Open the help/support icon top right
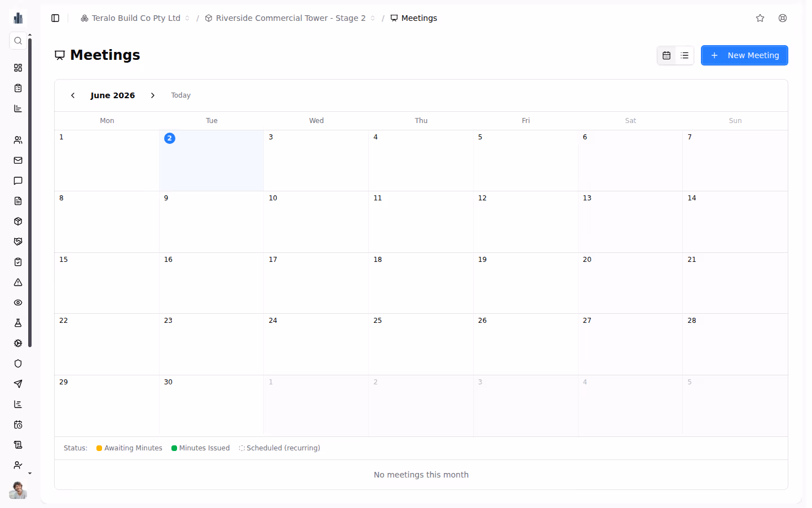 click(x=783, y=18)
